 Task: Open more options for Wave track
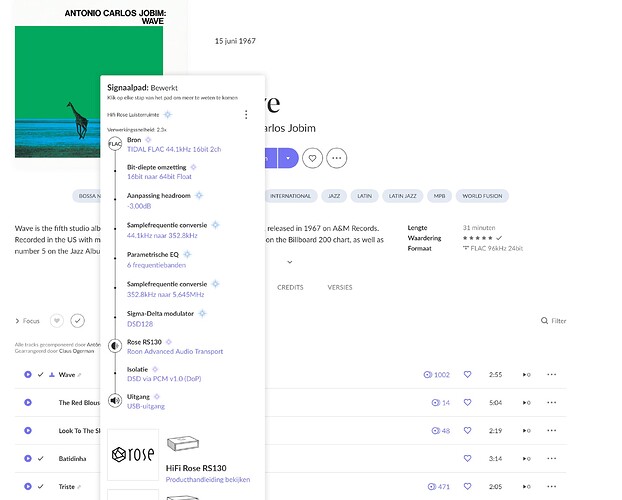[551, 374]
